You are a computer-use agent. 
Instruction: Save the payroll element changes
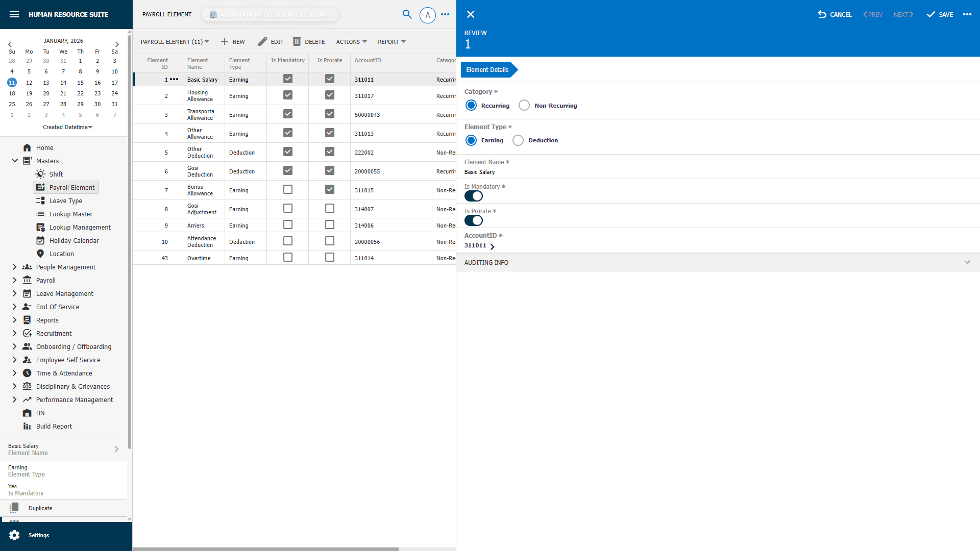(939, 14)
